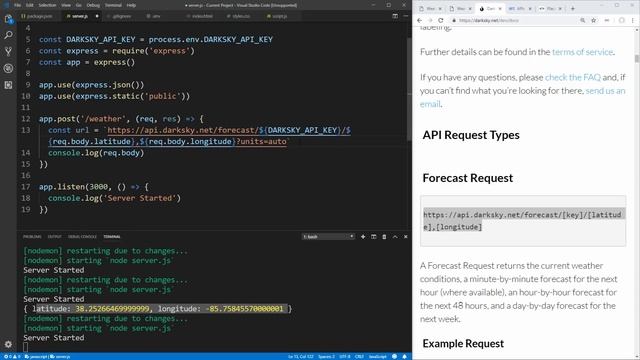
Task: Open the Extensions view in activity bar
Action: pyautogui.click(x=8, y=85)
